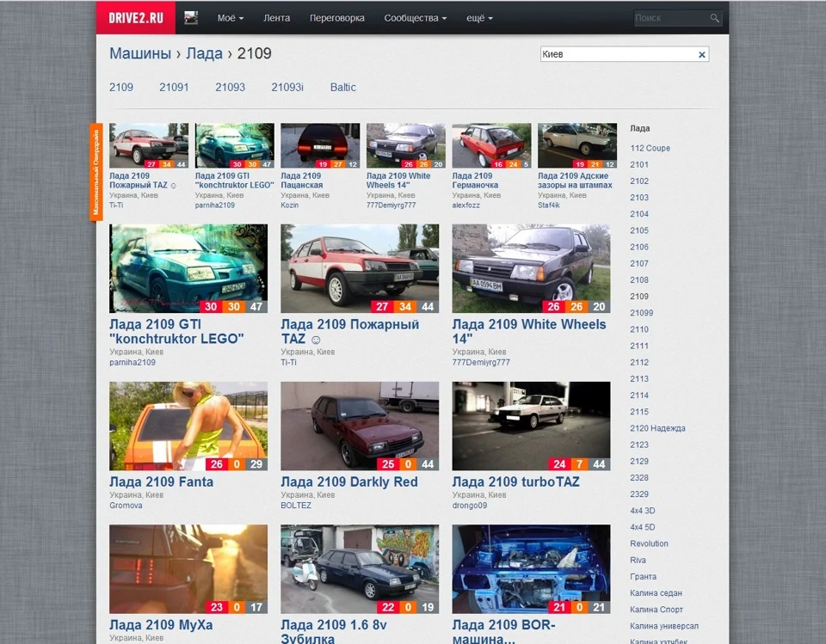Select the 2109 modification tab
This screenshot has width=826, height=644.
click(121, 88)
